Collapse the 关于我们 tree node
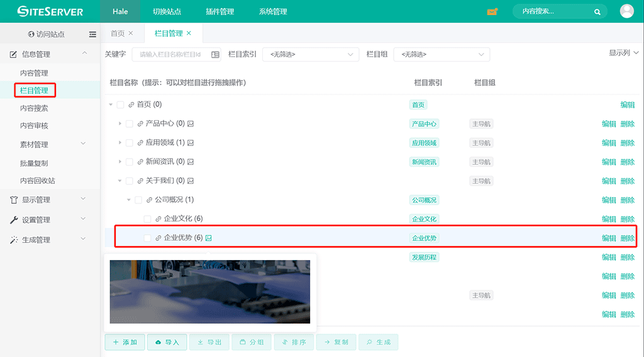 [x=120, y=181]
